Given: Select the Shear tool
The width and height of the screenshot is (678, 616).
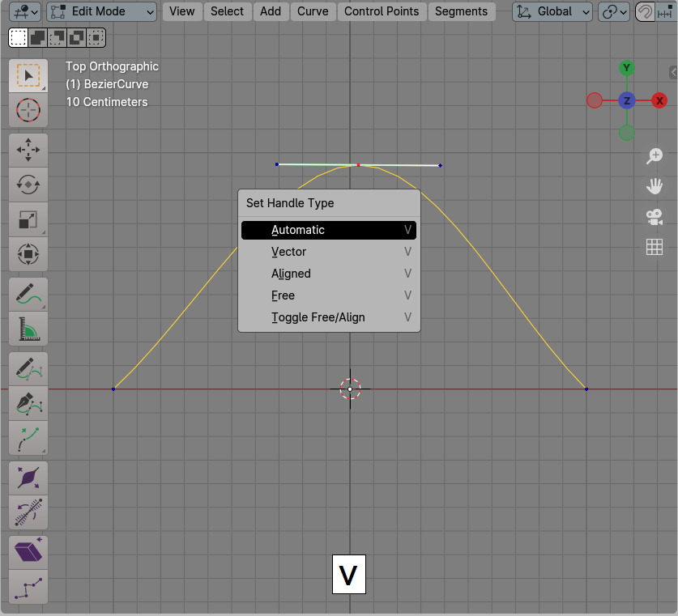Looking at the screenshot, I should pos(28,552).
